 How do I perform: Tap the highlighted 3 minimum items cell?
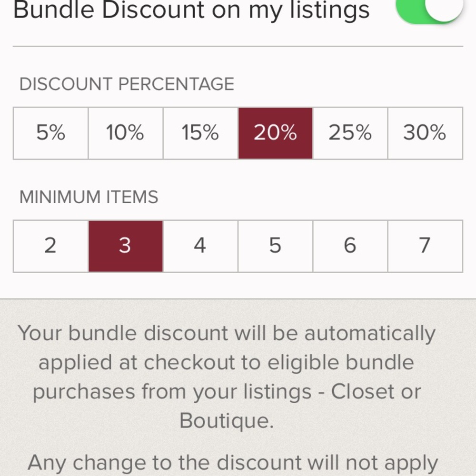click(125, 246)
